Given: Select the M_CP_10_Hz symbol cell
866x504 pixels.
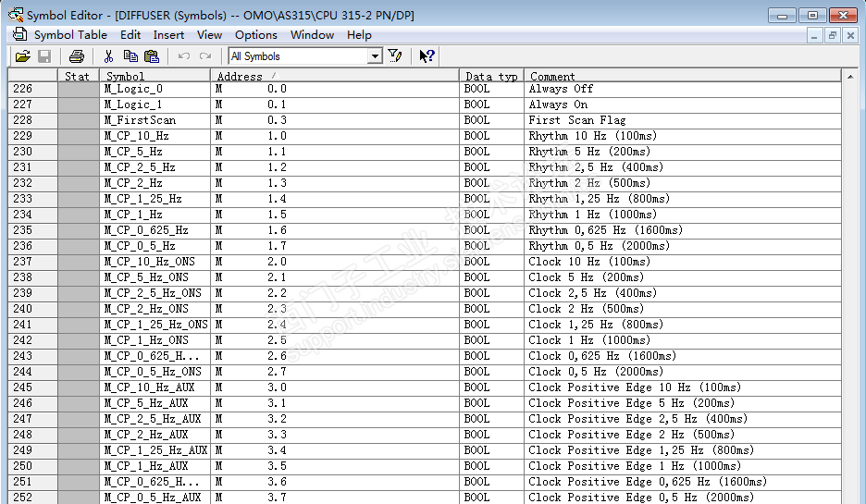Looking at the screenshot, I should (155, 136).
